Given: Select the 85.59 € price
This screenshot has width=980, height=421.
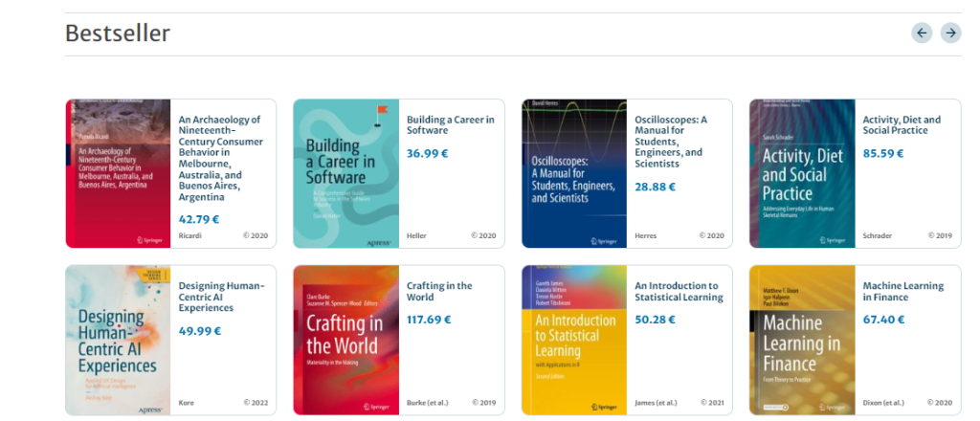Looking at the screenshot, I should pyautogui.click(x=883, y=153).
